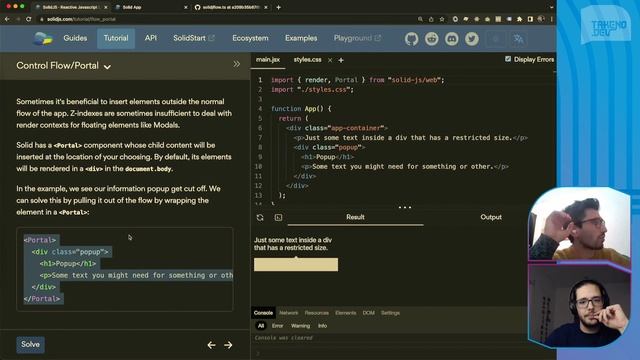Open the Elements devtools tab
Viewport: 640px width, 360px height.
(345, 313)
